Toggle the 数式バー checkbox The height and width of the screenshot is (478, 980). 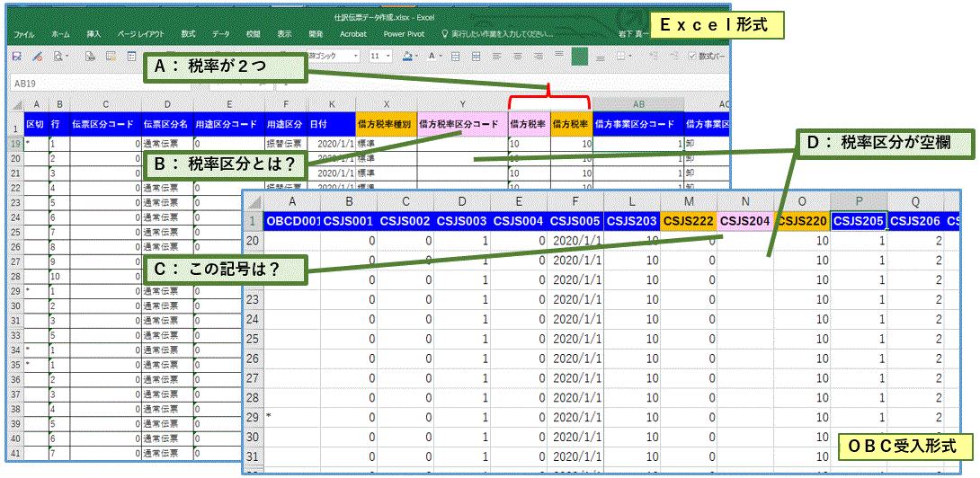point(692,56)
